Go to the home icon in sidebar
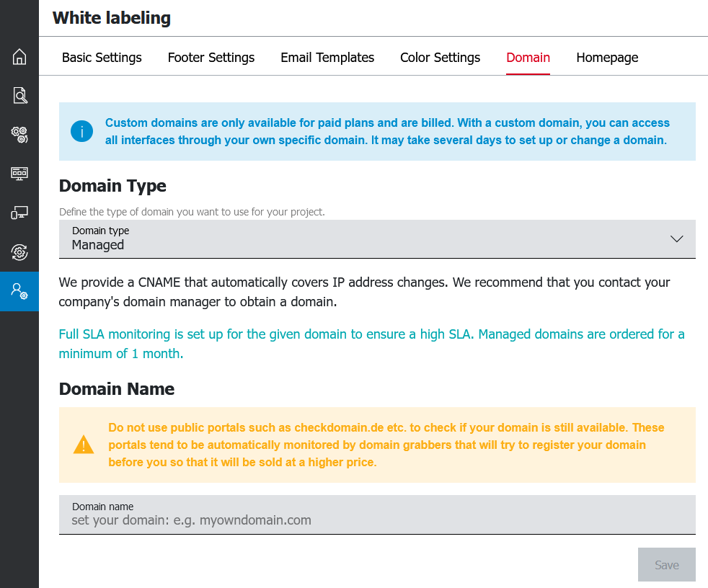 (19, 57)
